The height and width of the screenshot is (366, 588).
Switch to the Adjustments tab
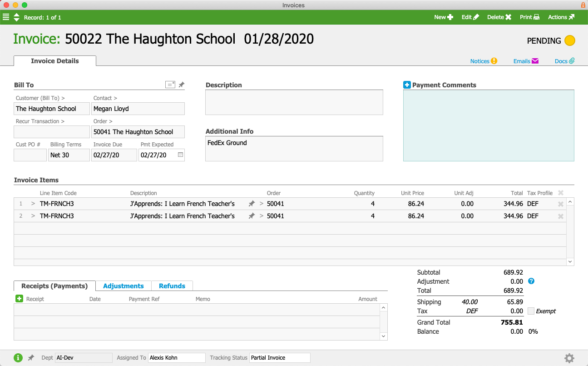(124, 286)
